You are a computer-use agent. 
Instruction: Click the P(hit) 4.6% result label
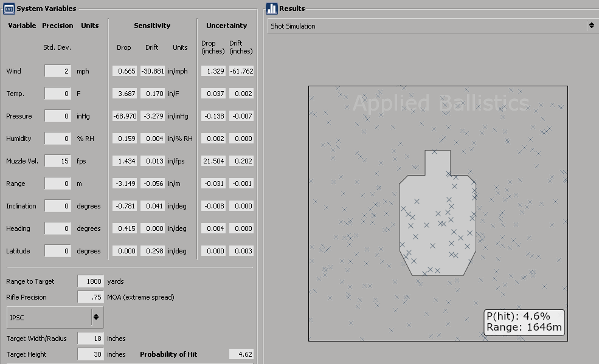518,317
